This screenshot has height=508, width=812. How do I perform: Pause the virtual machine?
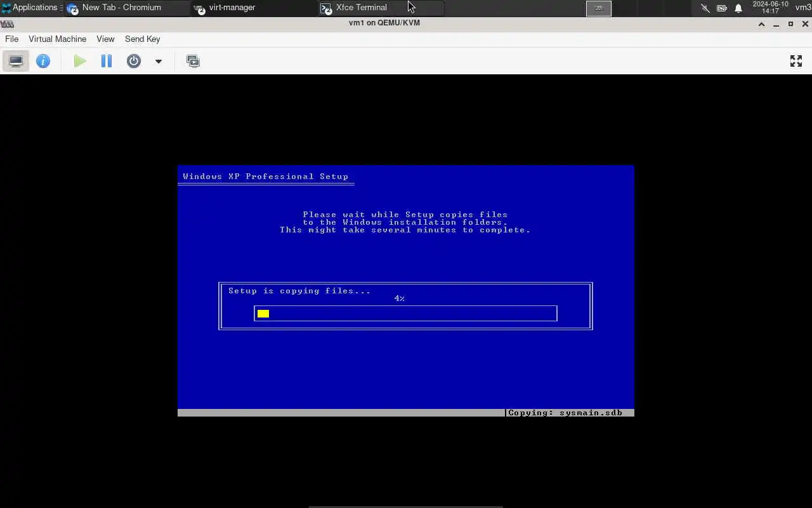point(107,61)
